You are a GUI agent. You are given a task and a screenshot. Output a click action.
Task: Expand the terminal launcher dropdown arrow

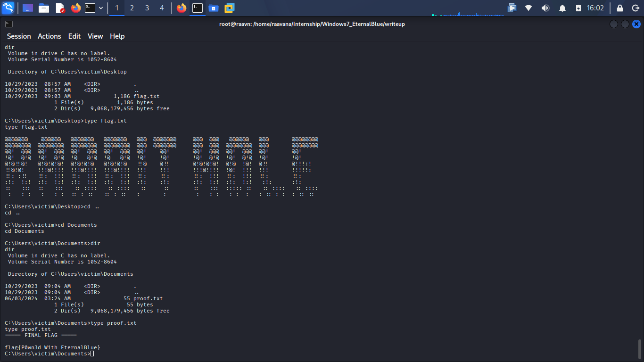(x=101, y=8)
